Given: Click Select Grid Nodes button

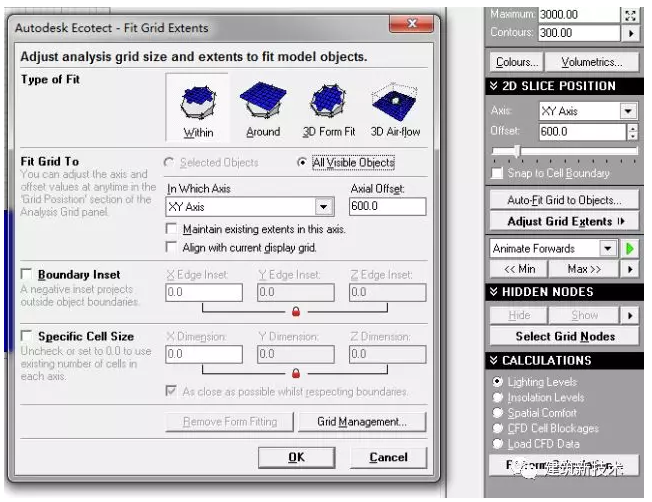Looking at the screenshot, I should coord(565,336).
